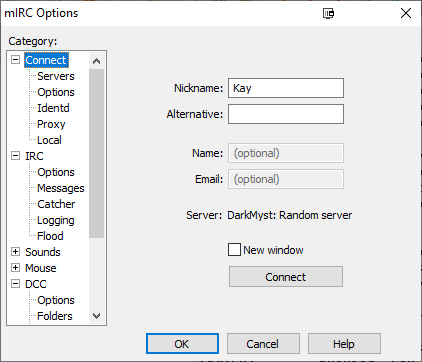Open the Flood settings

pyautogui.click(x=50, y=236)
